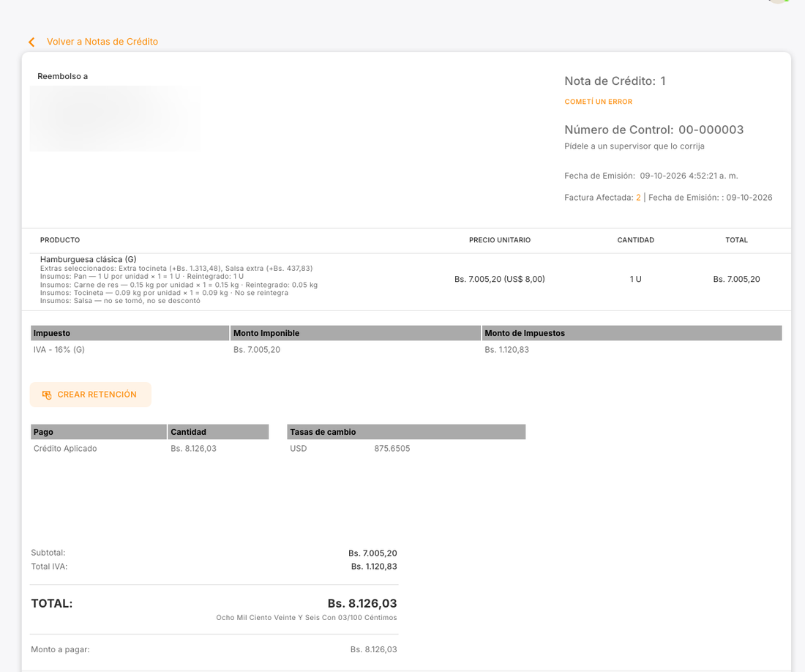Select the Nota de Crédito: 1 heading
Viewport: 805px width, 672px height.
point(615,81)
